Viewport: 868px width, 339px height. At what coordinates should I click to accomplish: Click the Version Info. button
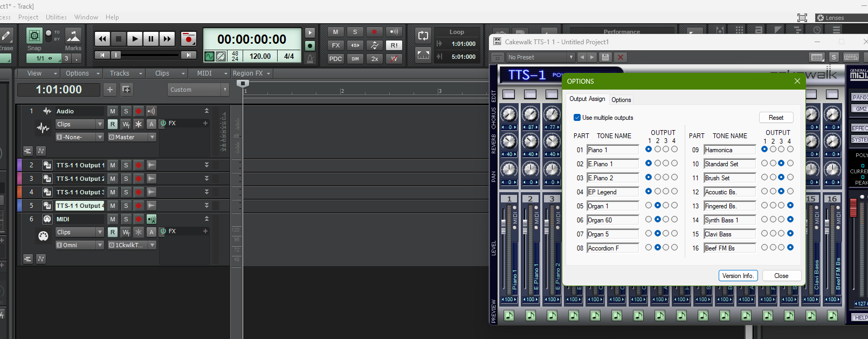(x=738, y=276)
